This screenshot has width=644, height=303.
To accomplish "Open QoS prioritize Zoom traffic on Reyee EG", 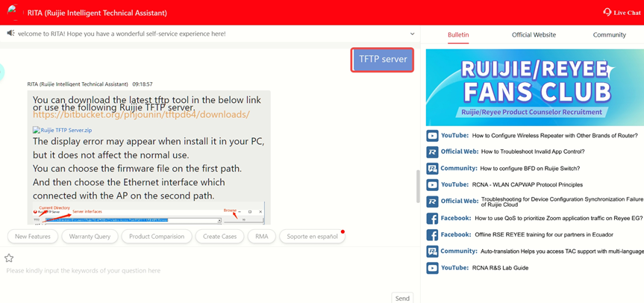I will (x=559, y=219).
